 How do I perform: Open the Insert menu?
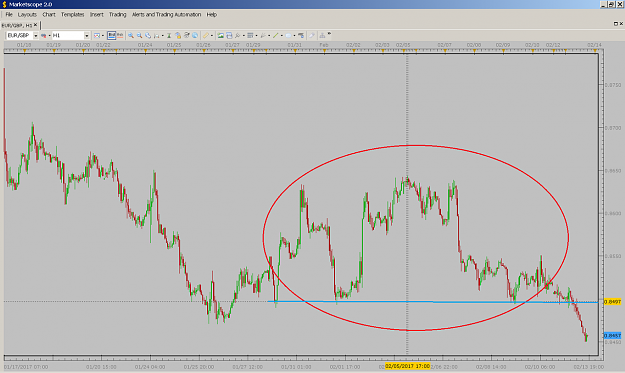pos(96,14)
